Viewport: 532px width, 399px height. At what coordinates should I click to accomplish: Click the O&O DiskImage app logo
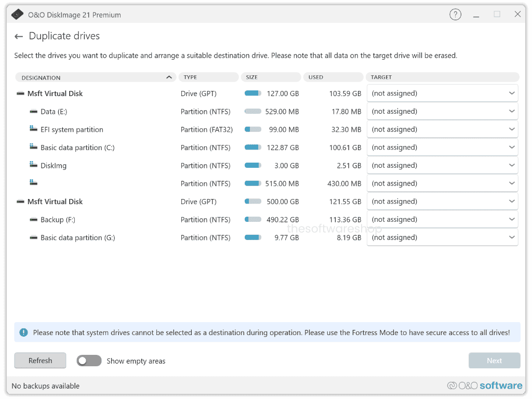coord(17,15)
